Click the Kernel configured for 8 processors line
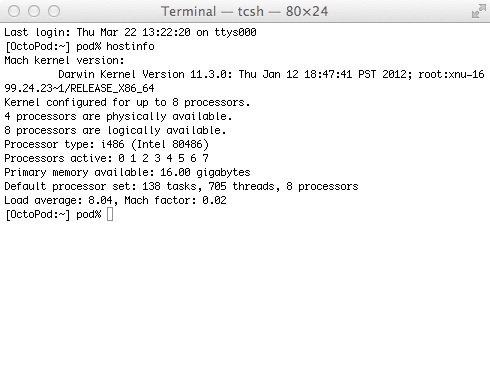Image resolution: width=490 pixels, height=366 pixels. 127,102
